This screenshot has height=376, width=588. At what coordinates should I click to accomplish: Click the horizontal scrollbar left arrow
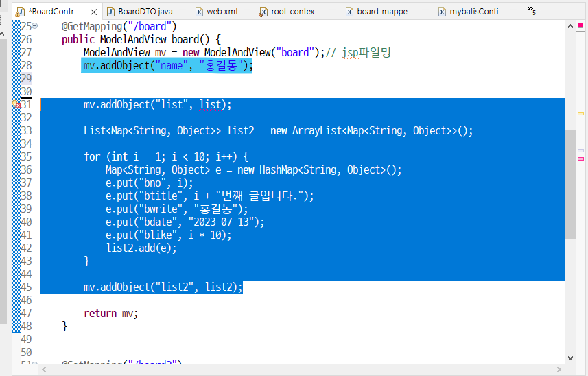pos(44,370)
